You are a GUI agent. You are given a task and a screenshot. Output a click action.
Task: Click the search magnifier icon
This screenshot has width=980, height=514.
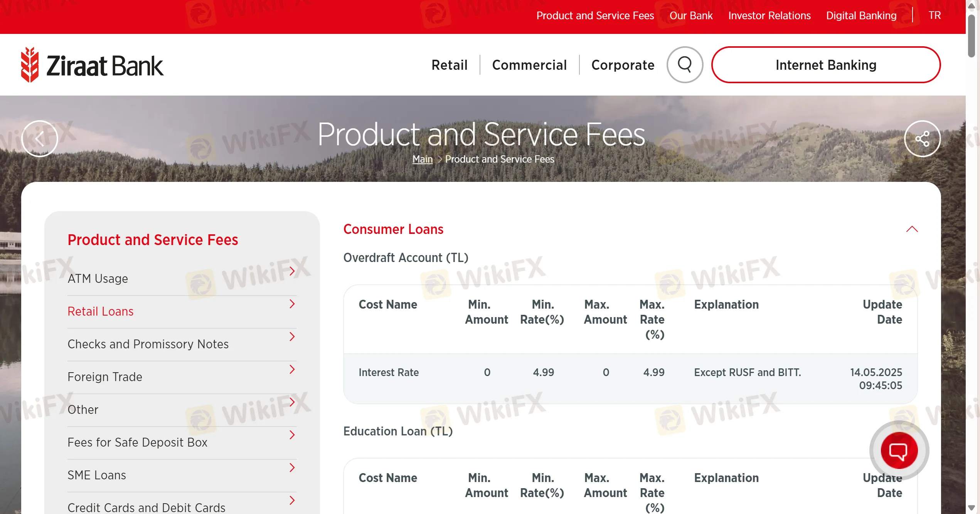click(x=685, y=64)
